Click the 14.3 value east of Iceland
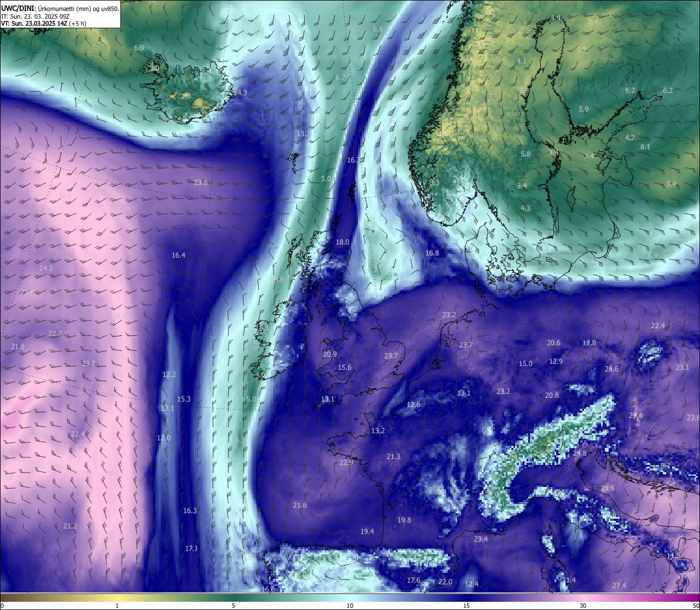 tap(240, 93)
